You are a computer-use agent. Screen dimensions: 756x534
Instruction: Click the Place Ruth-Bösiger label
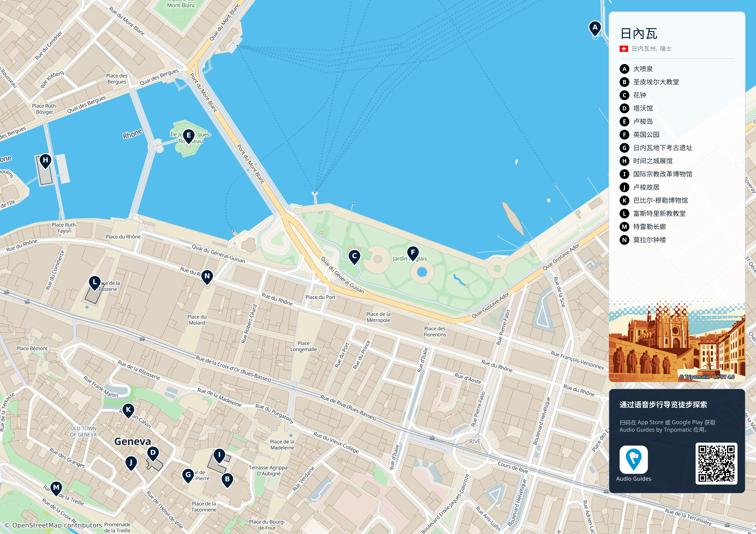(x=45, y=109)
